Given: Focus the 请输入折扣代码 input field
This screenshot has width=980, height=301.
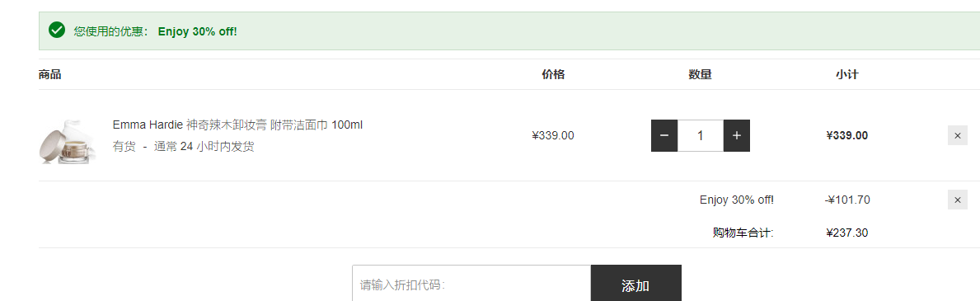Looking at the screenshot, I should coord(471,285).
